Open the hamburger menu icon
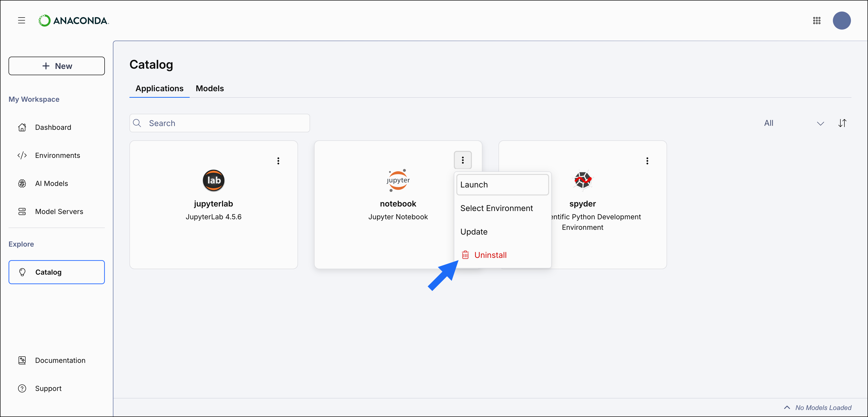This screenshot has height=417, width=868. [22, 21]
